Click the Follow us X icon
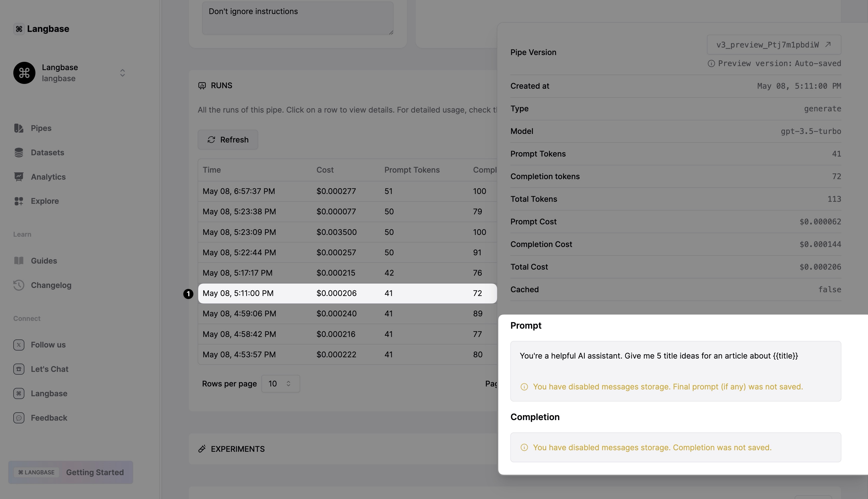This screenshot has width=868, height=499. pos(19,345)
